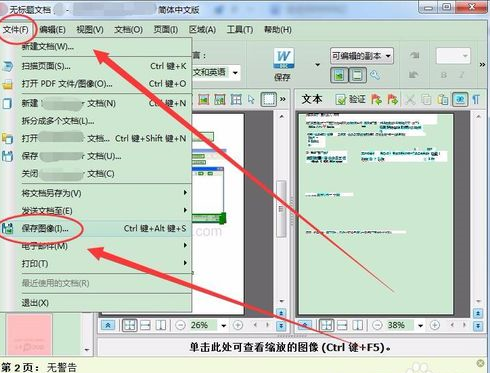
Task: Click zoom in plus beside 38%
Action: tap(434, 325)
